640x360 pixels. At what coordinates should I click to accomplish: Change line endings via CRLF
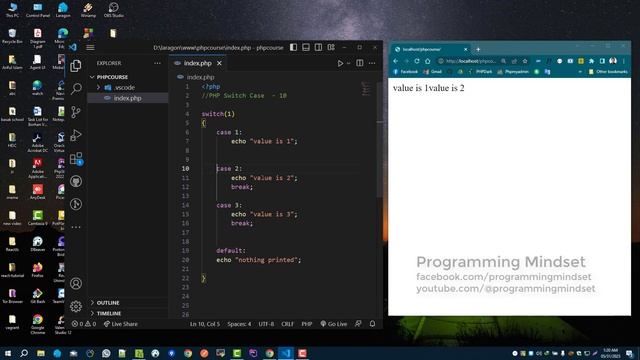point(287,324)
